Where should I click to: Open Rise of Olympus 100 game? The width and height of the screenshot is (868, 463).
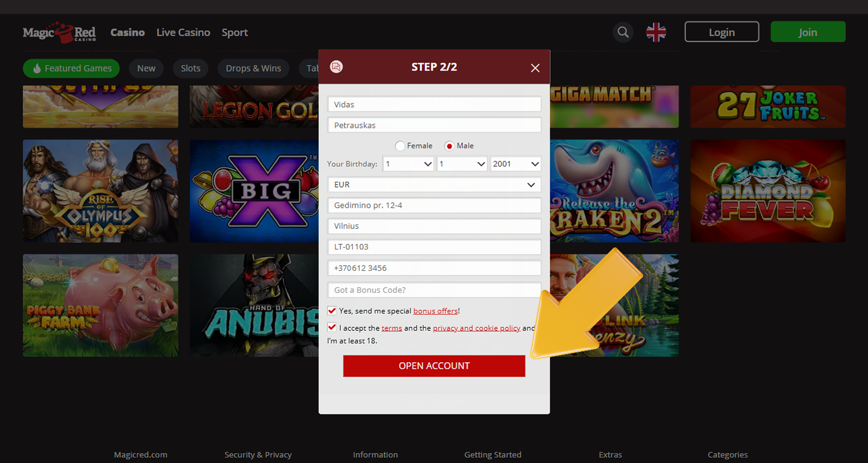pyautogui.click(x=101, y=191)
